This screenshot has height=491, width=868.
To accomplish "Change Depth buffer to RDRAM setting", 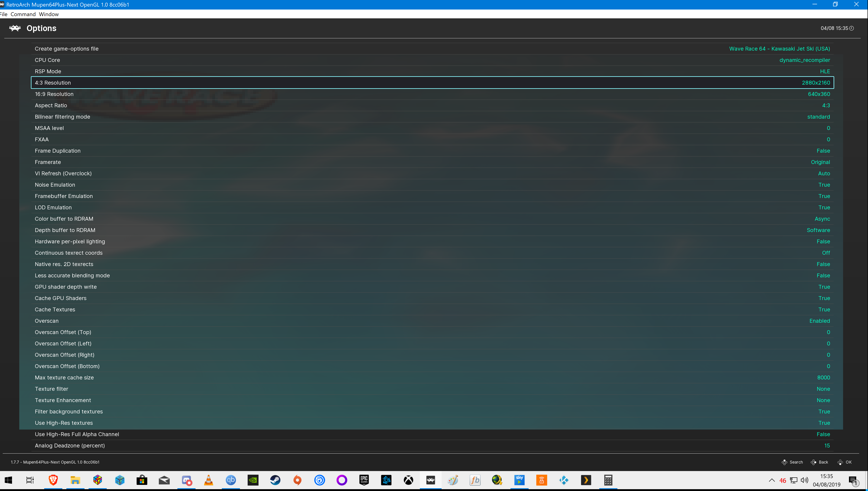I will tap(432, 230).
